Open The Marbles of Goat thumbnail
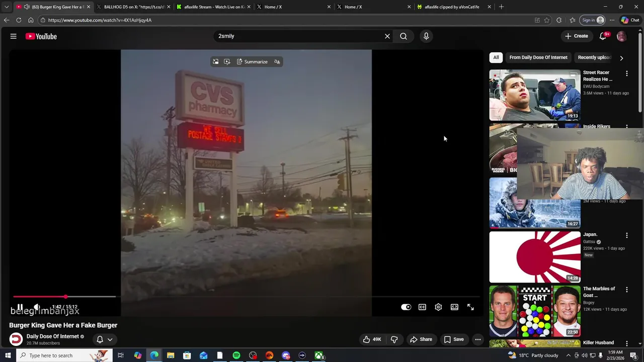Viewport: 644px width, 362px height. tap(535, 311)
